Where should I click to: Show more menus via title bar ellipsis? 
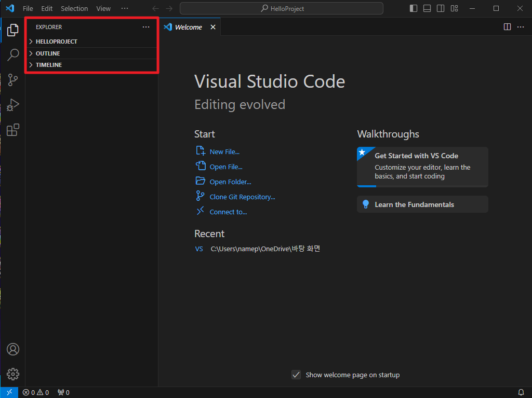pyautogui.click(x=125, y=8)
